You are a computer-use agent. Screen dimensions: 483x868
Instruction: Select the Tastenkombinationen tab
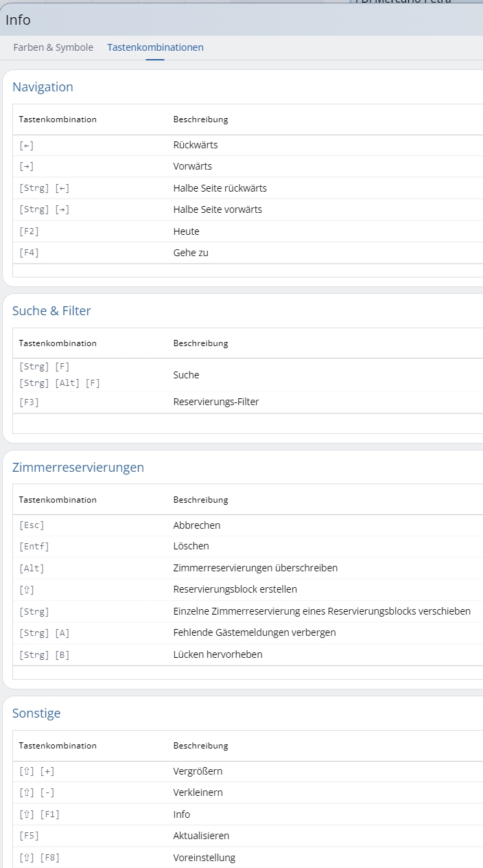[x=154, y=47]
